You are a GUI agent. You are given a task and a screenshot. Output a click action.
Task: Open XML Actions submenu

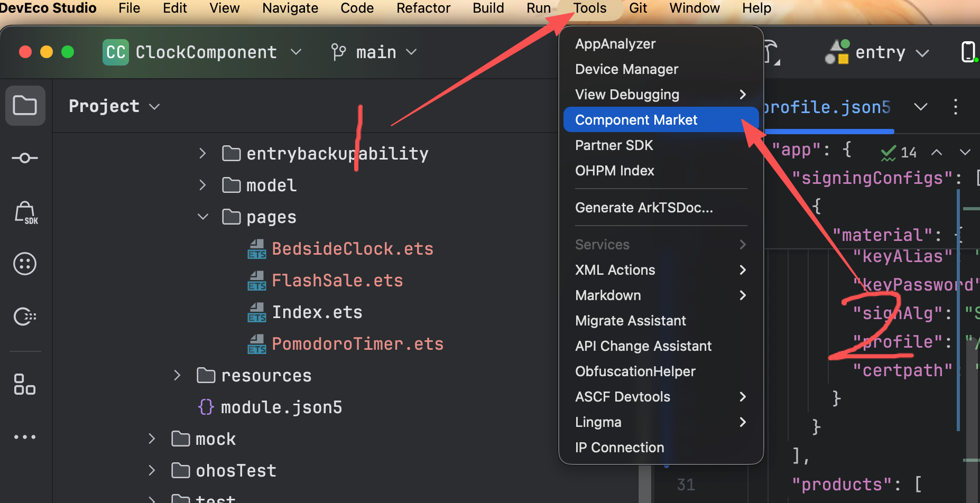(x=661, y=270)
